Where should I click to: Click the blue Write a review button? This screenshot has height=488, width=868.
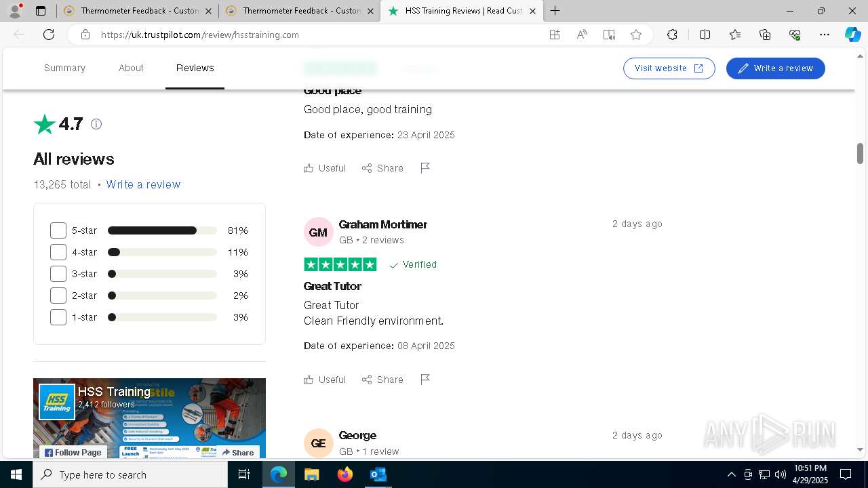[x=775, y=68]
